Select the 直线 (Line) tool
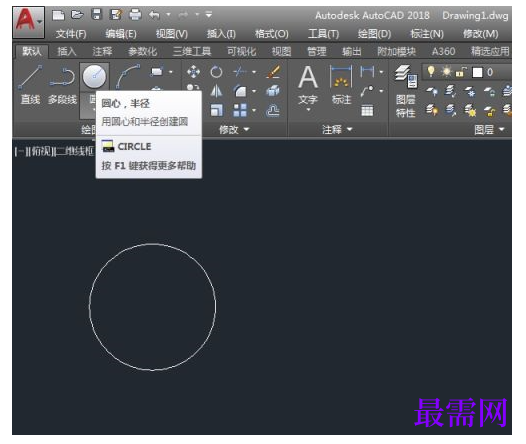This screenshot has height=444, width=526. 30,84
